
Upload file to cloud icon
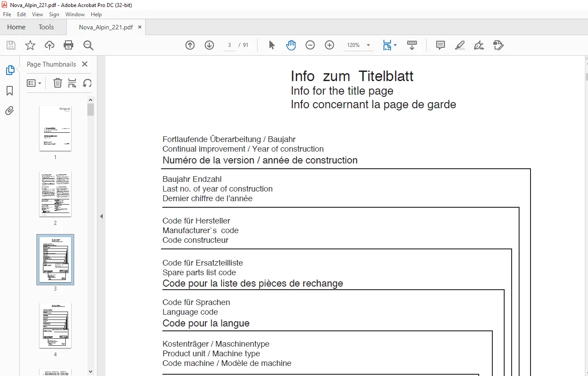[50, 45]
